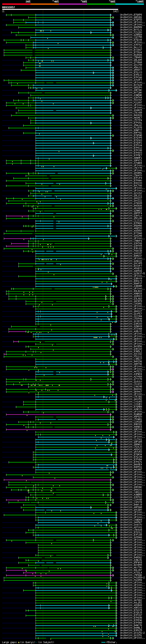Select the UniRef100_A3BDN5 label
Screen dimensions: 146x644
[131, 286]
